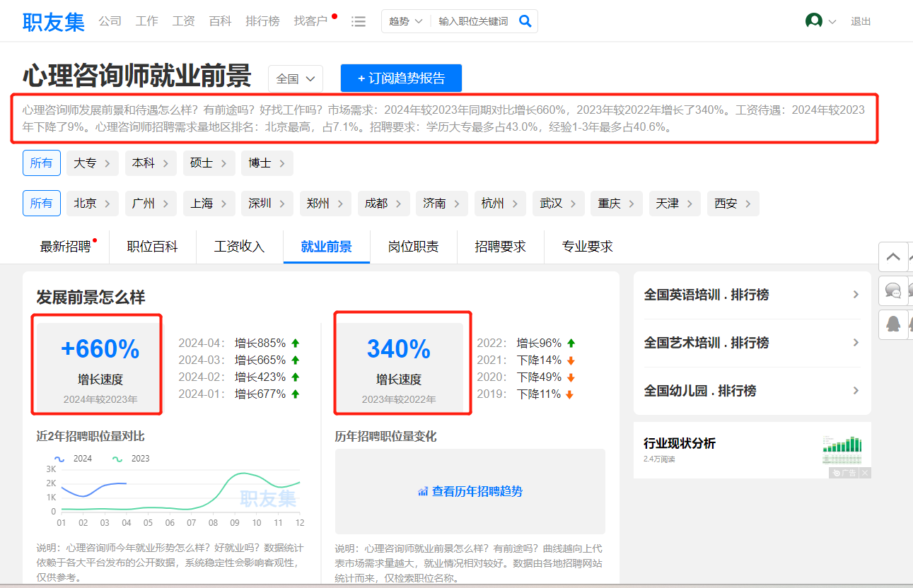Expand the 深圳 city filter
Image resolution: width=913 pixels, height=588 pixels.
(x=267, y=204)
